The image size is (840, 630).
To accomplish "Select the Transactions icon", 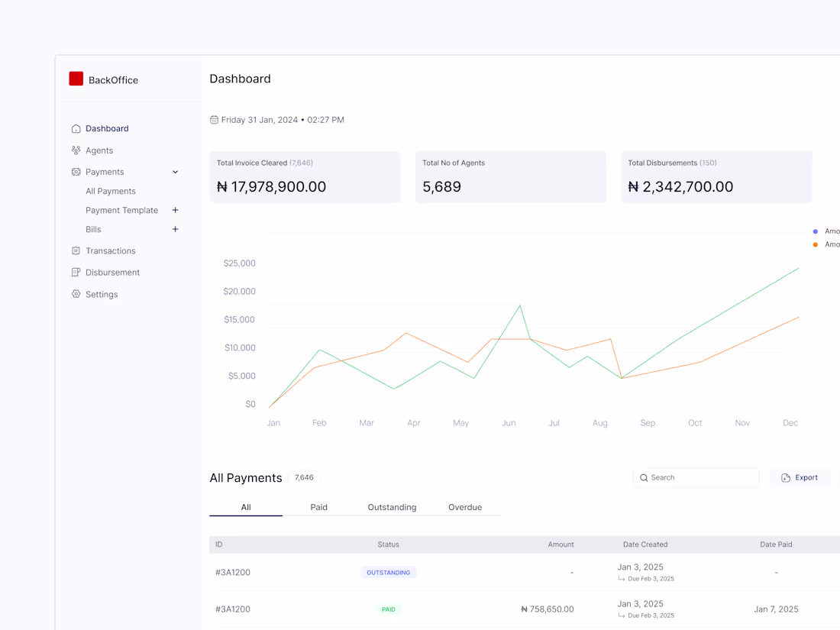I will point(76,250).
